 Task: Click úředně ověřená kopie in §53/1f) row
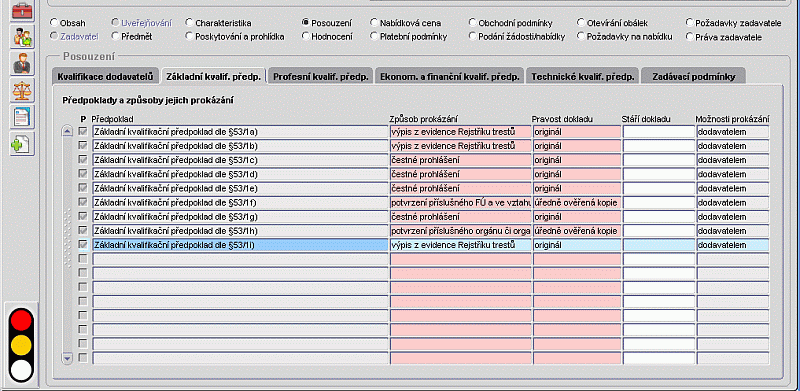click(x=577, y=203)
